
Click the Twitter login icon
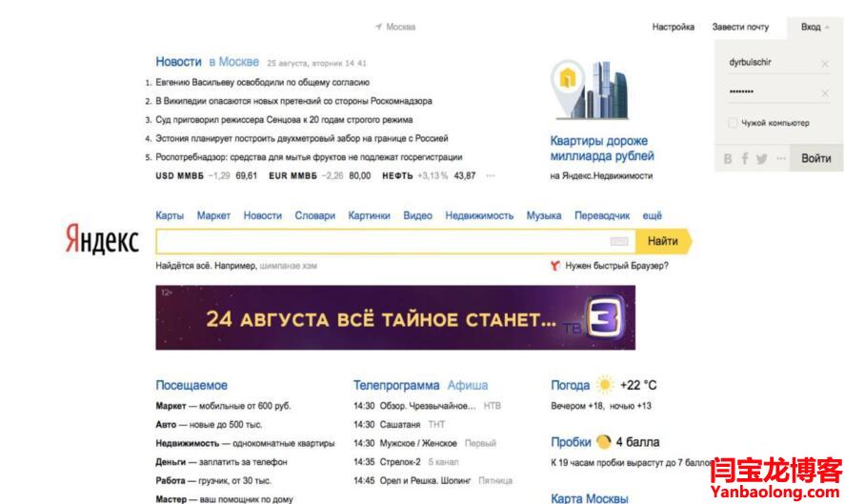click(761, 159)
